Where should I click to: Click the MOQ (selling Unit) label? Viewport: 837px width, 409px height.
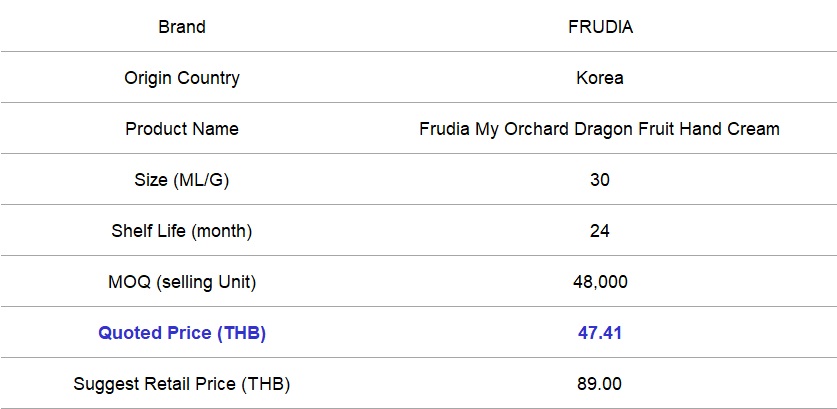point(182,282)
